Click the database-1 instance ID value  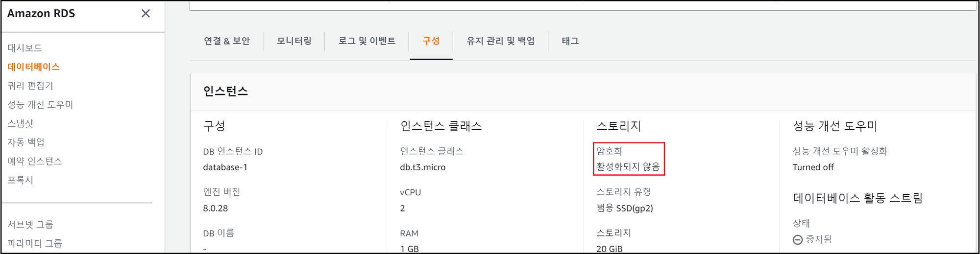pos(225,167)
